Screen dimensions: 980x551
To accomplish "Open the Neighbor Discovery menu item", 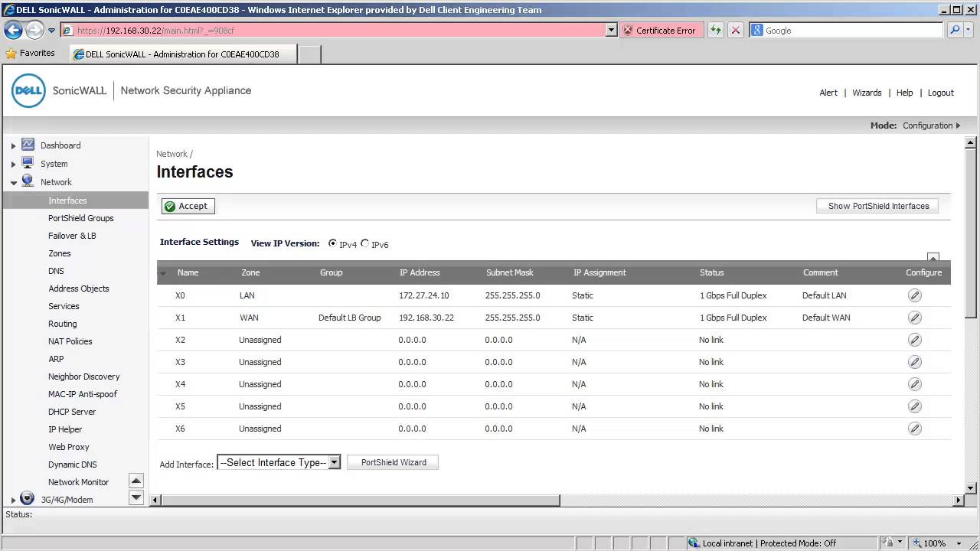I will 83,377.
